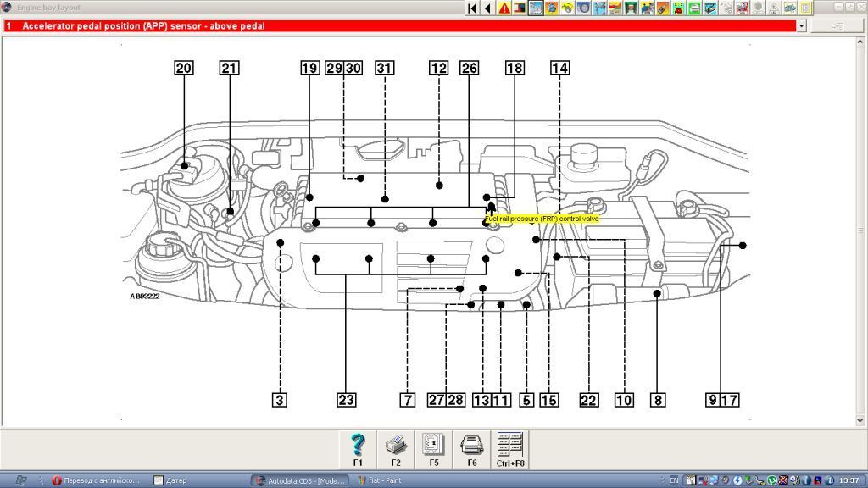Click the Autodata CD3 taskbar button
Image resolution: width=868 pixels, height=488 pixels.
pyautogui.click(x=300, y=480)
